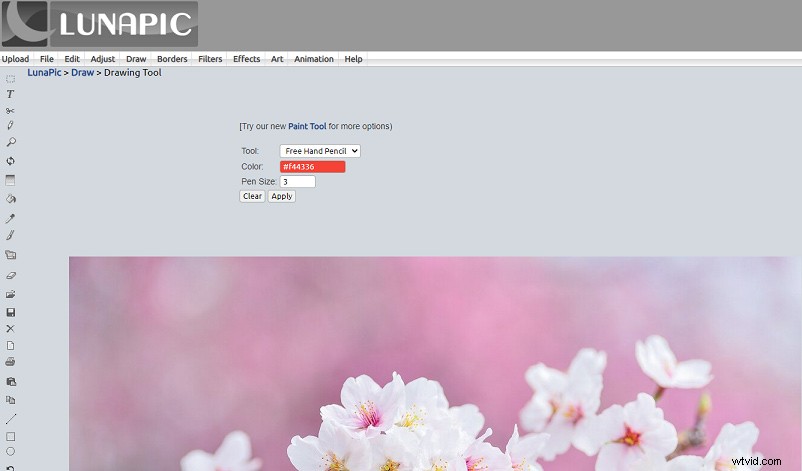Select the pencil drawing tool

pyautogui.click(x=10, y=125)
